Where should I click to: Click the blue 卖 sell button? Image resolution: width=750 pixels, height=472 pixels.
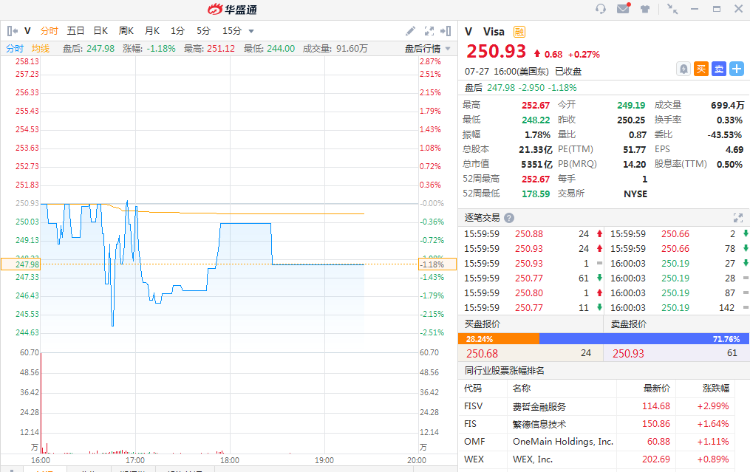pos(718,69)
